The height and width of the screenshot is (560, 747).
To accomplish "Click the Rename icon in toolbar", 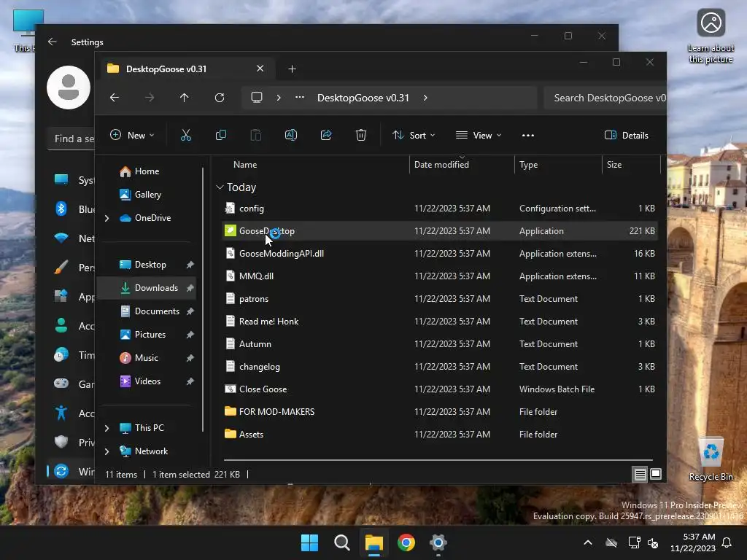I will (291, 135).
